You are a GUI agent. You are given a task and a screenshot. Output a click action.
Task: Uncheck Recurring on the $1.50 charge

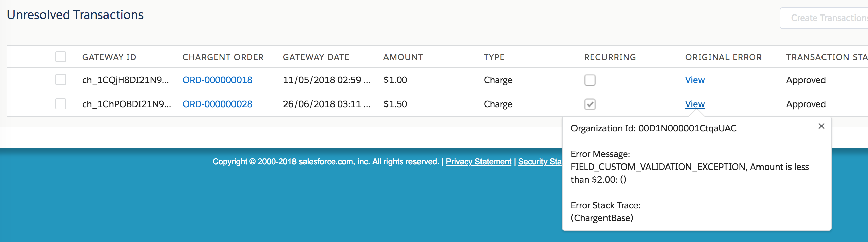590,104
